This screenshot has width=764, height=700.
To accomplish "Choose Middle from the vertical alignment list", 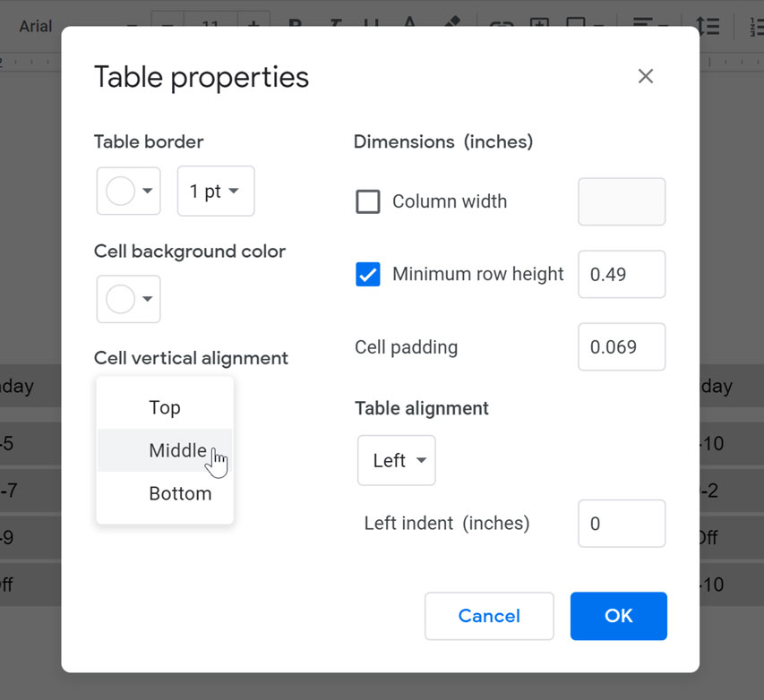I will point(177,450).
